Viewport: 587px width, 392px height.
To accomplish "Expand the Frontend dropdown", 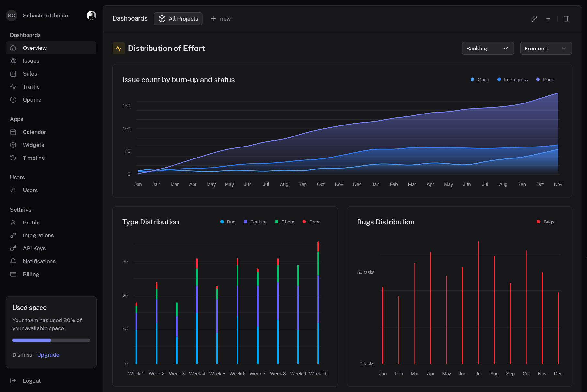I will (x=546, y=49).
